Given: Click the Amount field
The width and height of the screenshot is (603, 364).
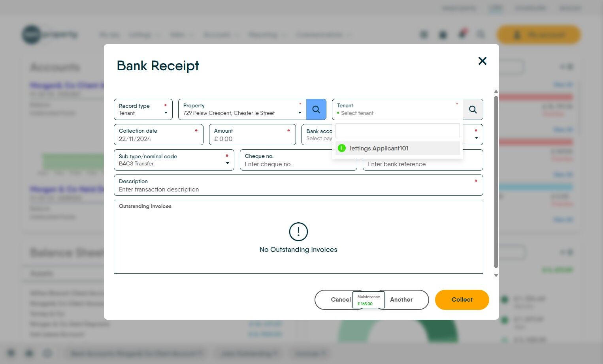Looking at the screenshot, I should pyautogui.click(x=252, y=135).
